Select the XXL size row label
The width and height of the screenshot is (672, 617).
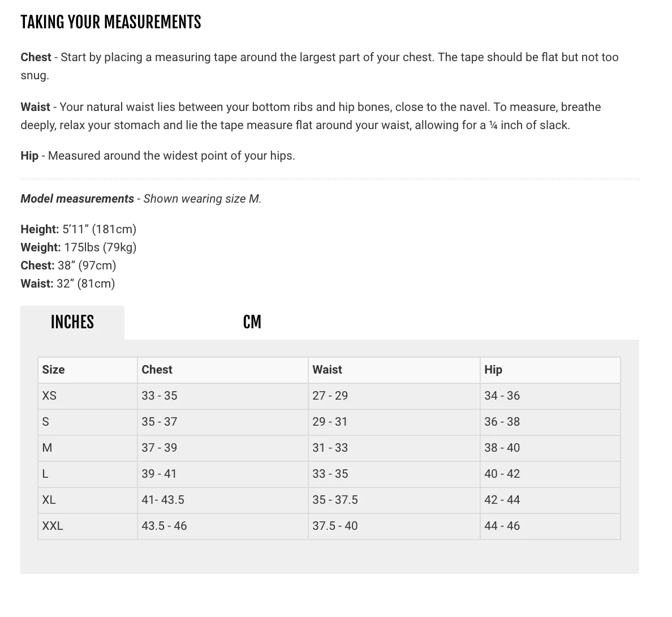[52, 526]
